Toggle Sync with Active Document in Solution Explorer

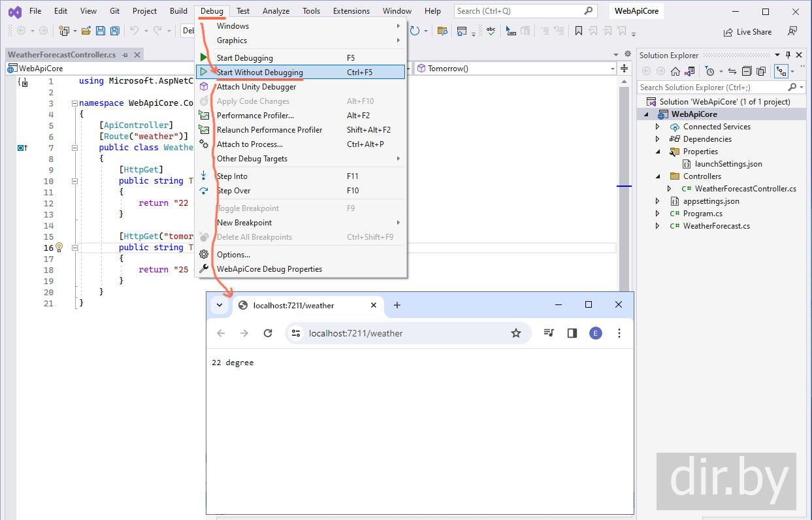(x=732, y=71)
